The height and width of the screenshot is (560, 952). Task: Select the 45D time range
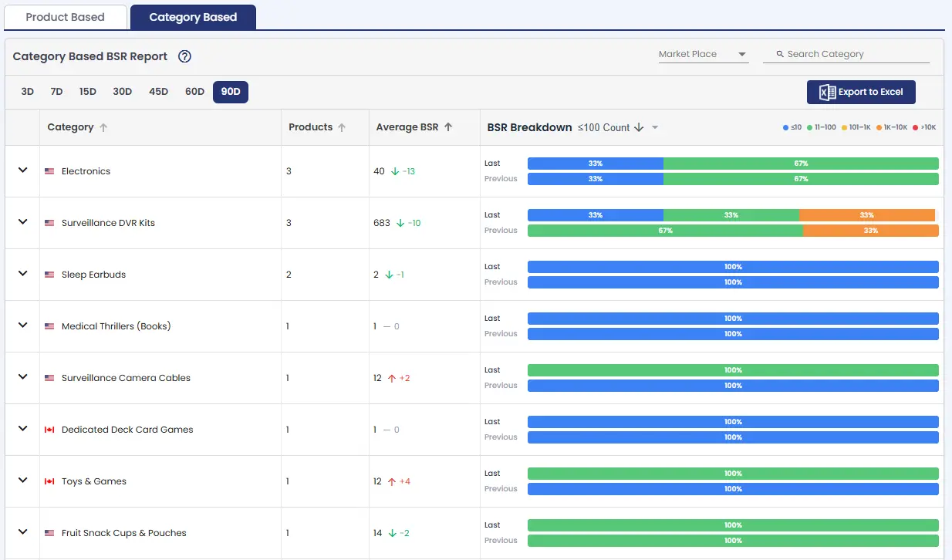[158, 92]
